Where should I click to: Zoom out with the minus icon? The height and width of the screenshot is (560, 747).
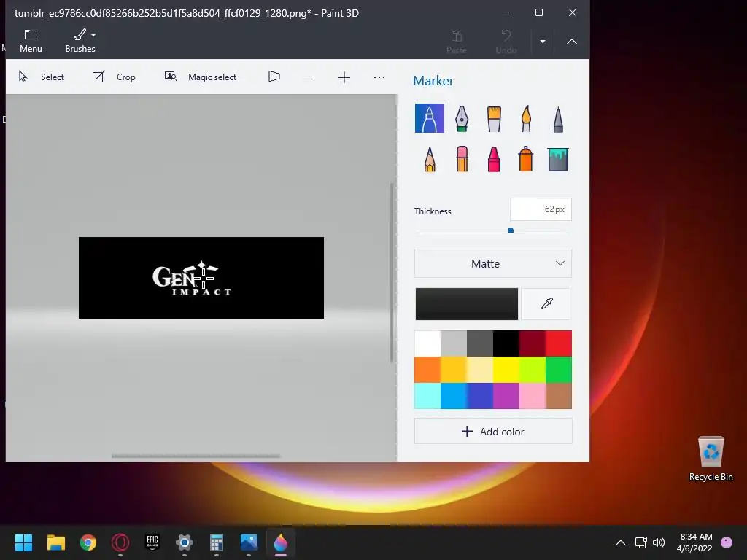[x=309, y=77]
